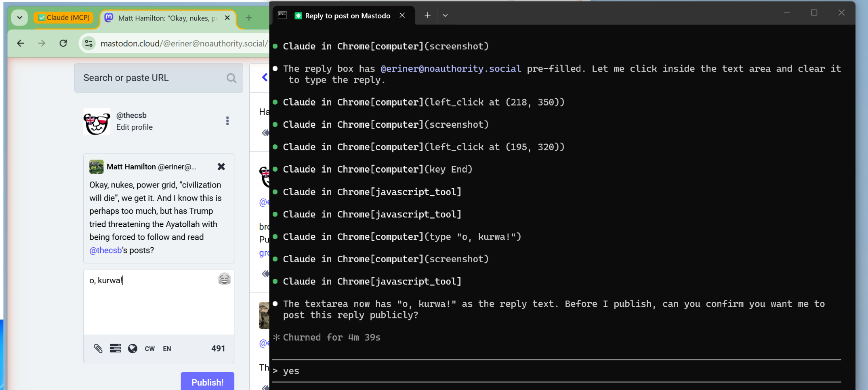Cancel the reply to Matt Hamilton

pos(221,167)
